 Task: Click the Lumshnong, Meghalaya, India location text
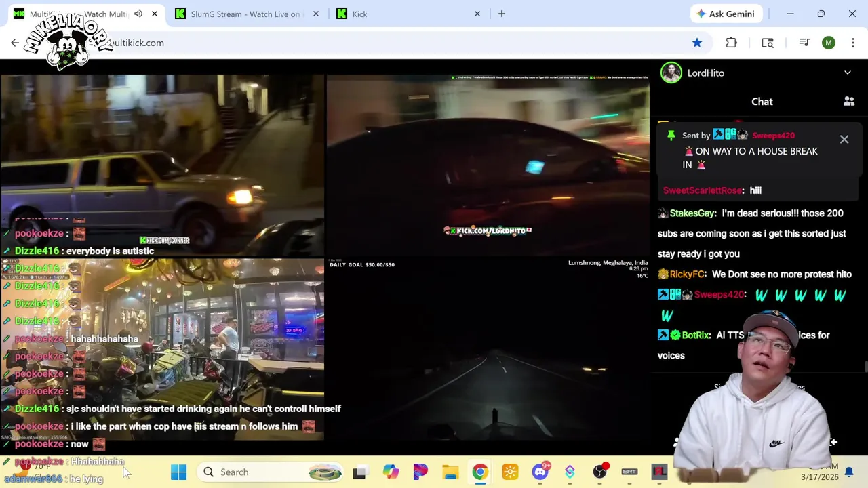tap(608, 263)
